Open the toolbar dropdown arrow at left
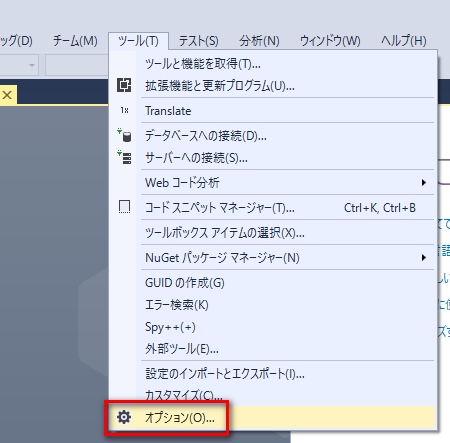 coord(32,65)
